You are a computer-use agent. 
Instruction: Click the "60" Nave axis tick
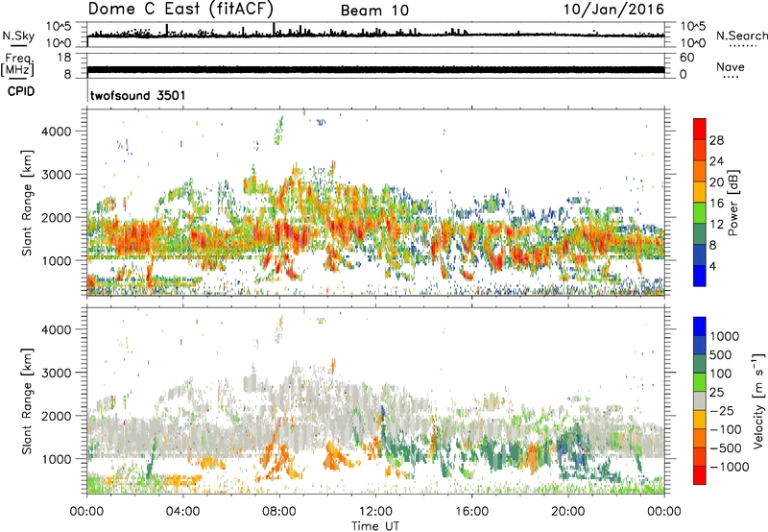tap(686, 58)
